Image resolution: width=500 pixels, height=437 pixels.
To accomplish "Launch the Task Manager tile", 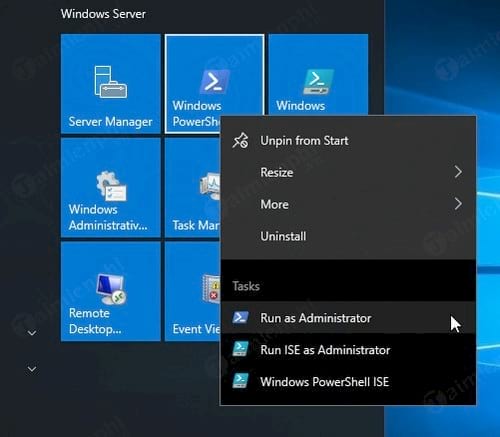I will (193, 187).
